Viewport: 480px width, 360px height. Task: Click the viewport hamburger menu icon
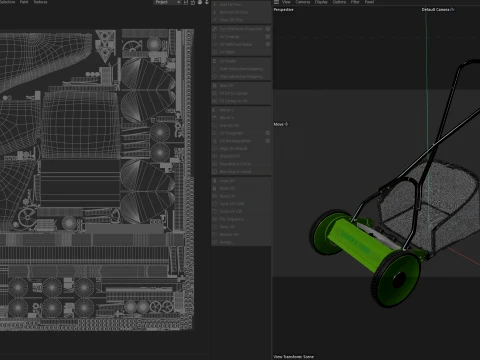click(x=276, y=2)
